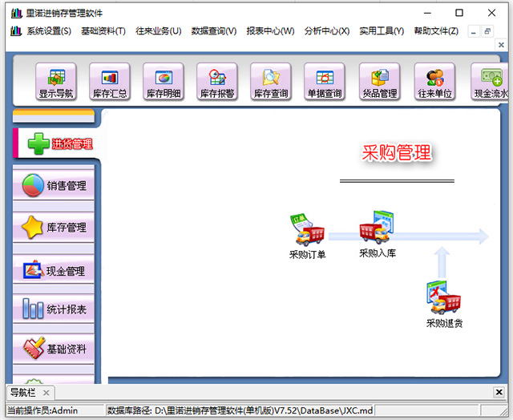
Task: Restore the inner child window
Action: (487, 31)
